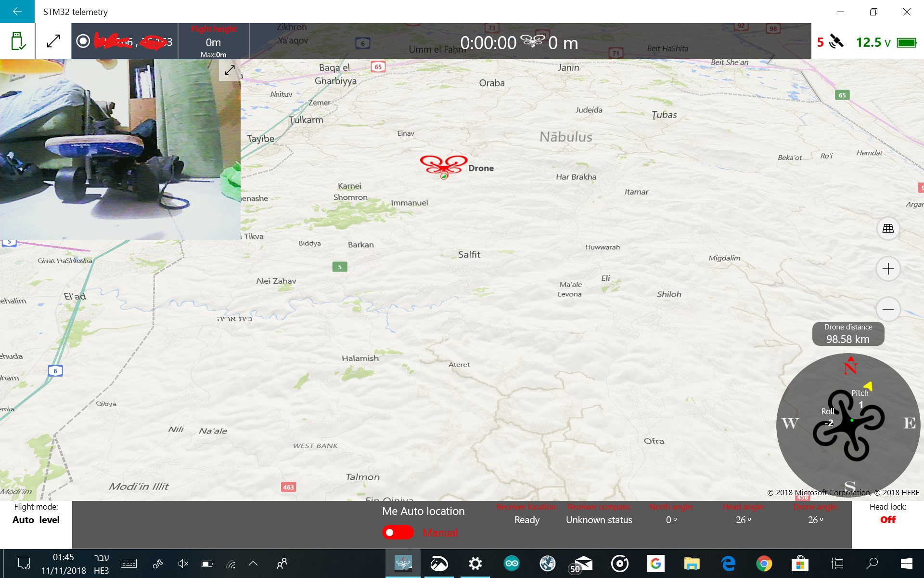Image resolution: width=924 pixels, height=578 pixels.
Task: Toggle Head lock Off setting
Action: click(887, 520)
